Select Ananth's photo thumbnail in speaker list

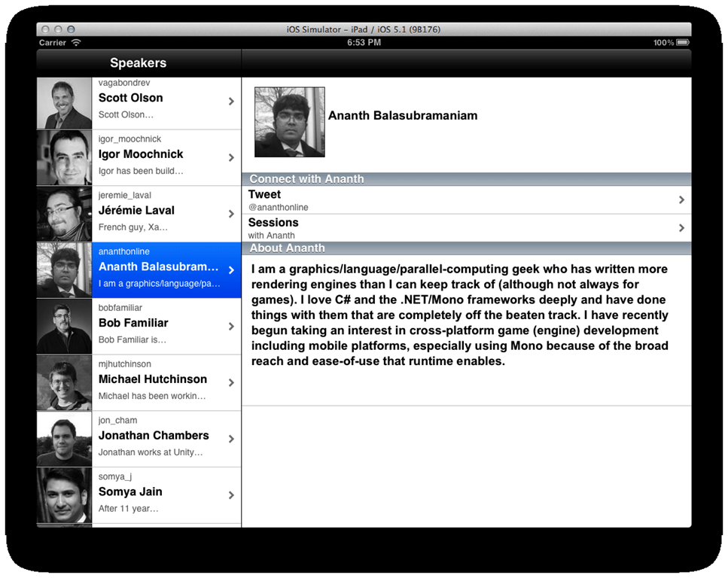(x=64, y=270)
